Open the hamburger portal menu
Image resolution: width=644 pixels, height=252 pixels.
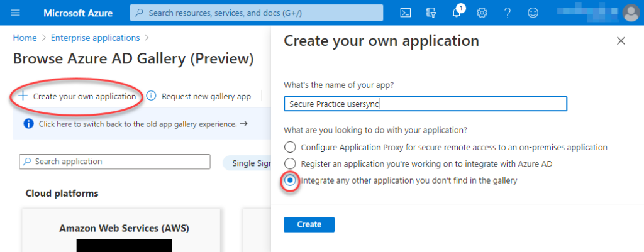(x=16, y=13)
